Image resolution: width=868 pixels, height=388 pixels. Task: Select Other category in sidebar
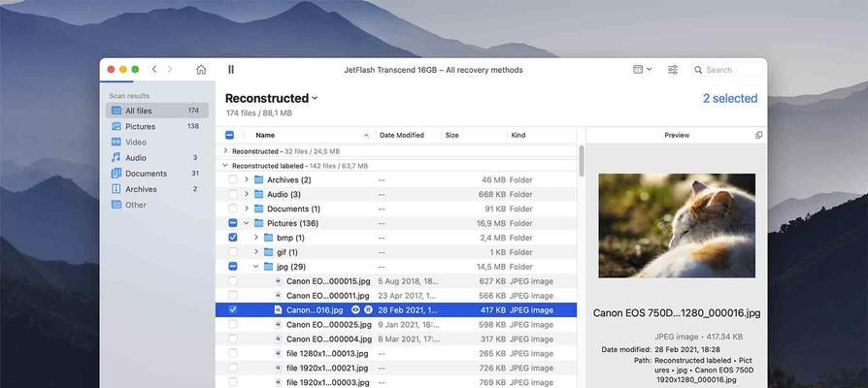pos(157,205)
